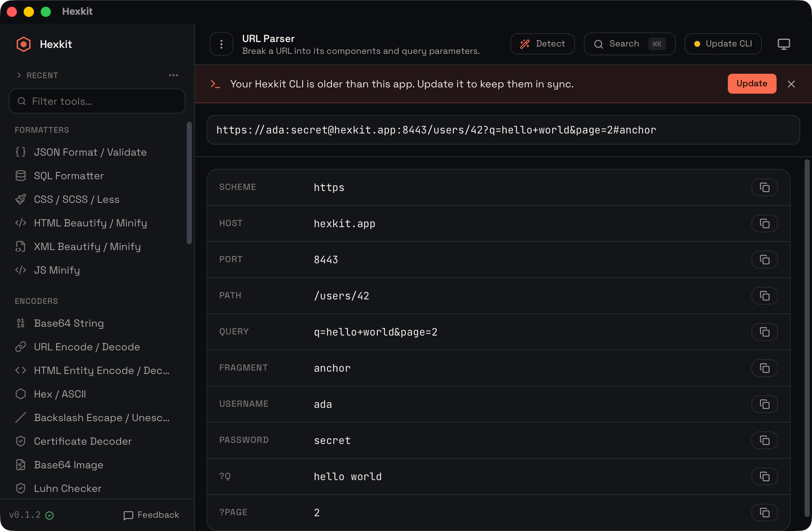Click the sidebar scrollbar thumb
Screen dimensions: 812x531
[189, 183]
